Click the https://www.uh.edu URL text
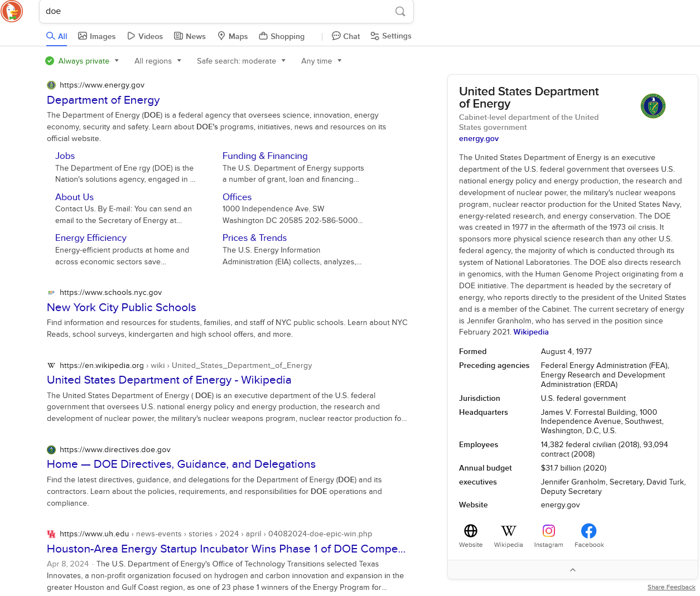The image size is (700, 596). click(94, 534)
